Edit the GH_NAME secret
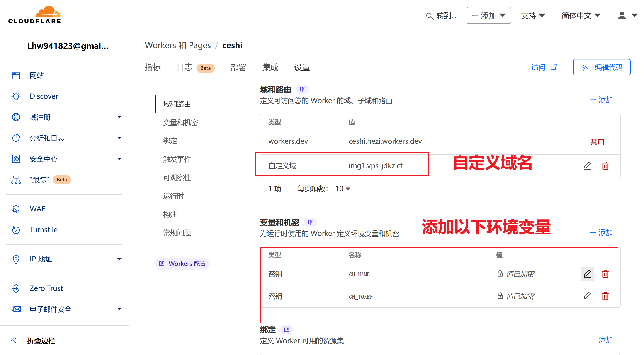 click(x=587, y=274)
